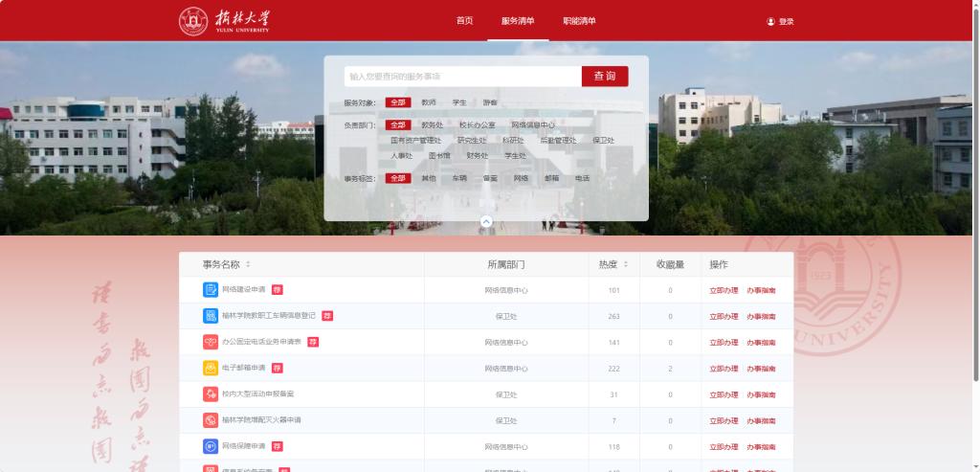The image size is (980, 472).
Task: Click the 网络保障申请 service icon
Action: pyautogui.click(x=210, y=446)
